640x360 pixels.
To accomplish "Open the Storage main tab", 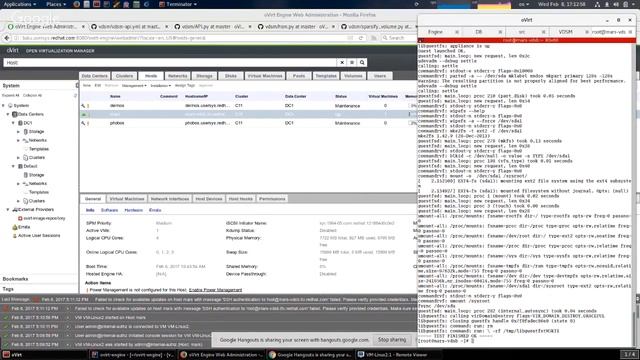I will click(x=204, y=76).
